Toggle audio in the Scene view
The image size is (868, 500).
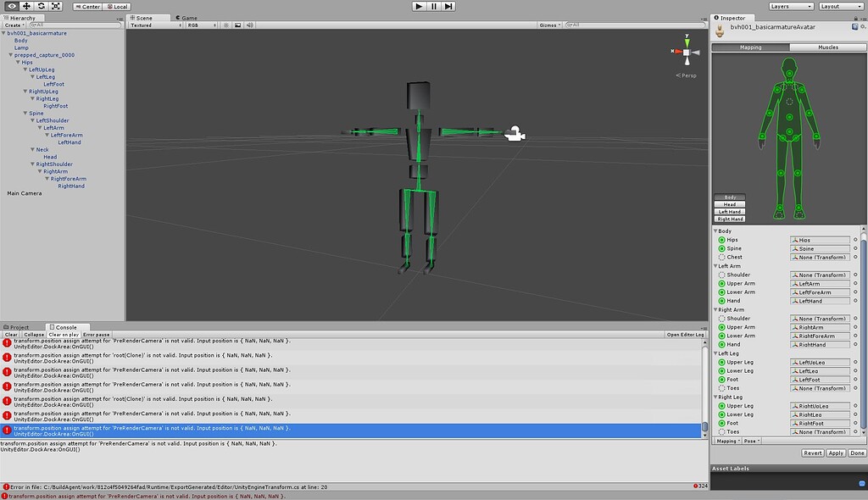tap(251, 25)
